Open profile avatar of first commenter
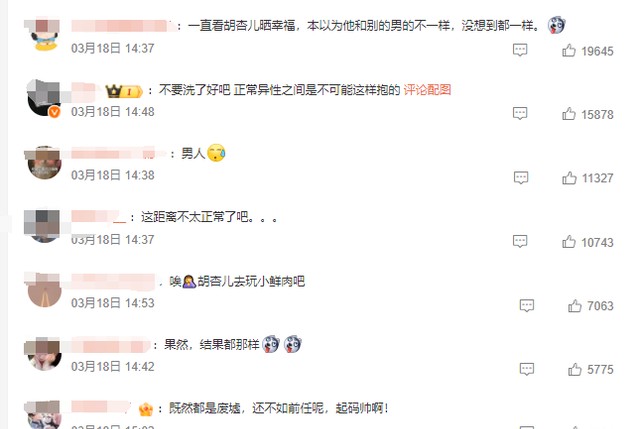 pos(44,34)
